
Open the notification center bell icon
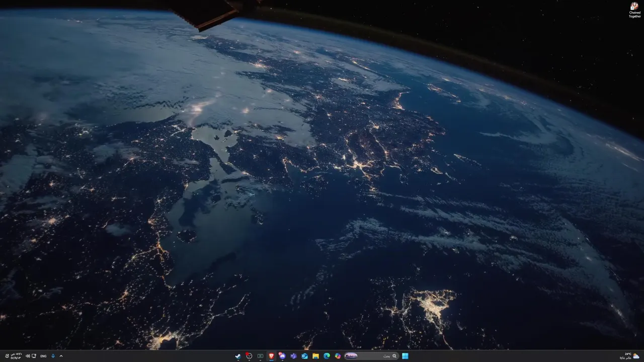point(7,356)
